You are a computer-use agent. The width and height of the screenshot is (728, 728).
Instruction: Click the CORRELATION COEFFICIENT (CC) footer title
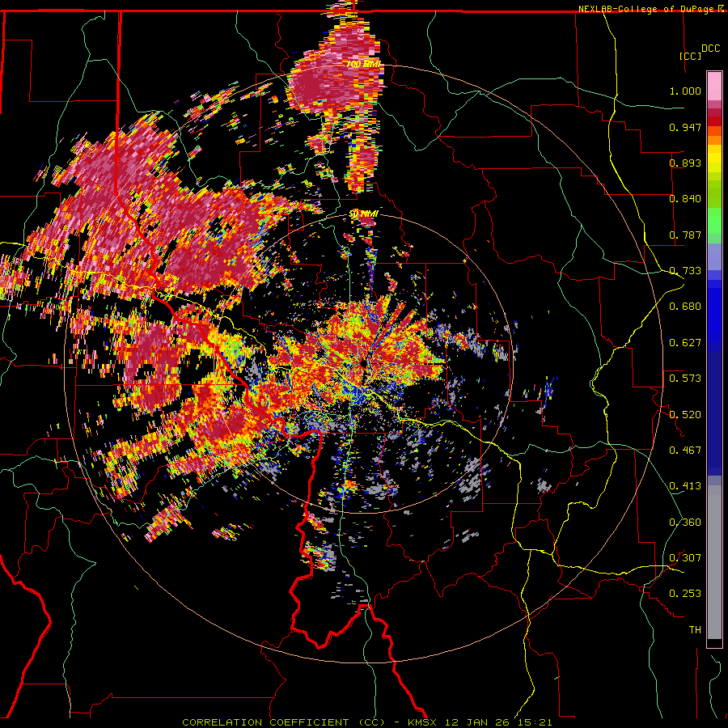click(x=284, y=722)
